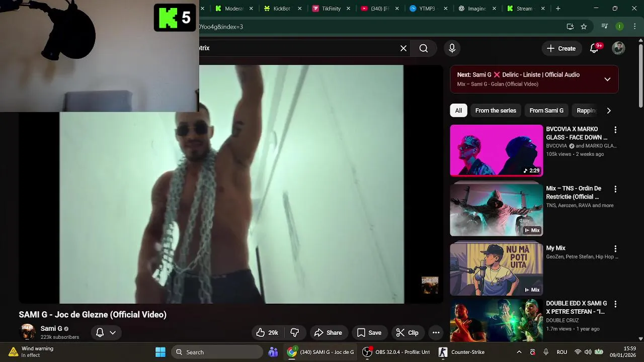Screen dimensions: 644x362
Task: Click the Chrome taskbar item (340) SAMI G
Action: (x=320, y=352)
